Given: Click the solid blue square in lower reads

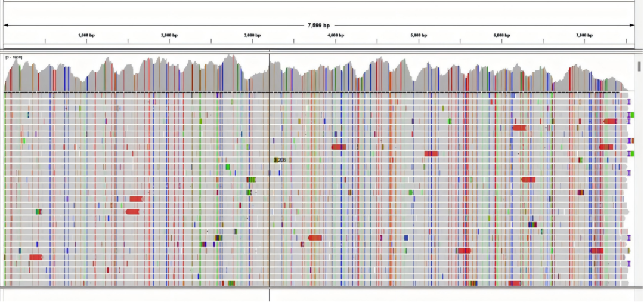Looking at the screenshot, I should coord(406,238).
